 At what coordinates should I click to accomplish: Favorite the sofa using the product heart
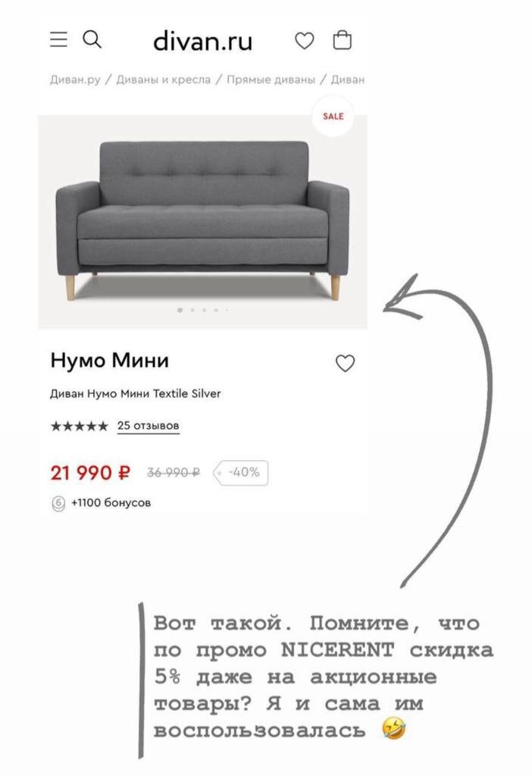[346, 364]
